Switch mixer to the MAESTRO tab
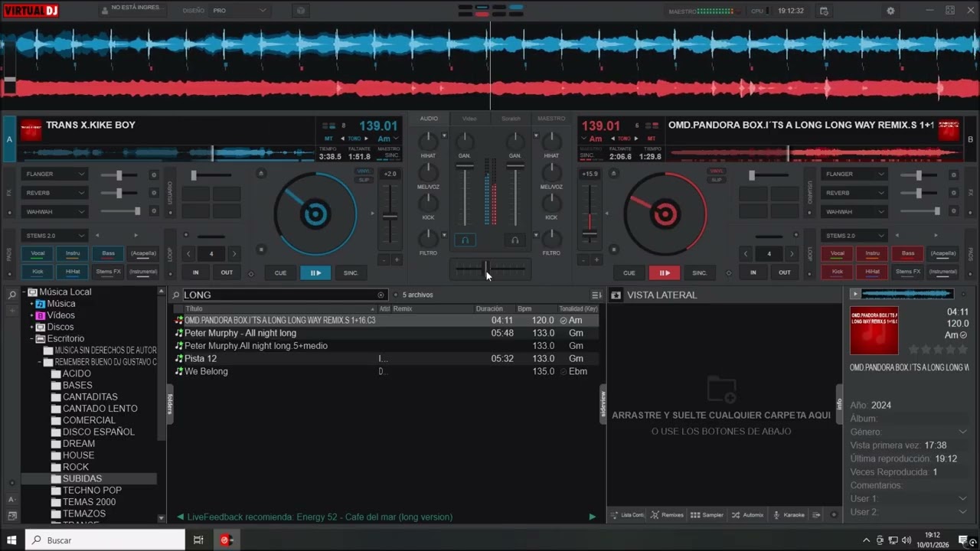Screen dimensions: 980x551 click(x=551, y=119)
